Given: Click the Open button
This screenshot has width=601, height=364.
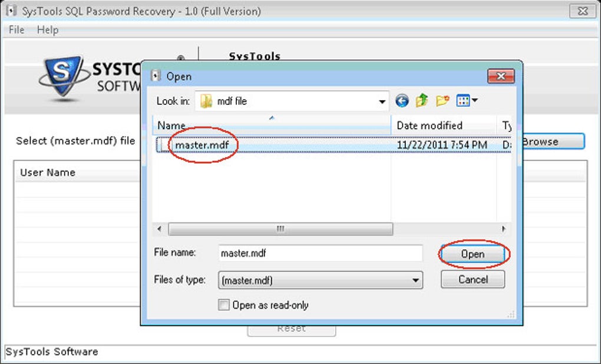Looking at the screenshot, I should click(x=473, y=254).
